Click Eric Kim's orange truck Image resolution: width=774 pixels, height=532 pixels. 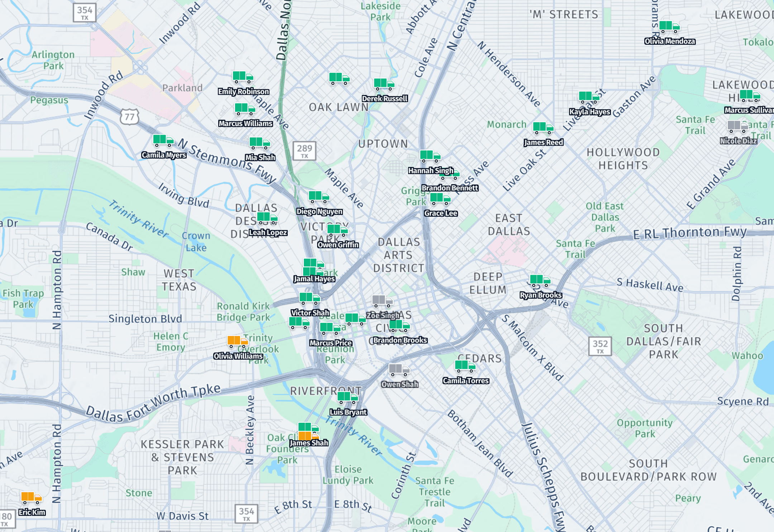point(32,498)
